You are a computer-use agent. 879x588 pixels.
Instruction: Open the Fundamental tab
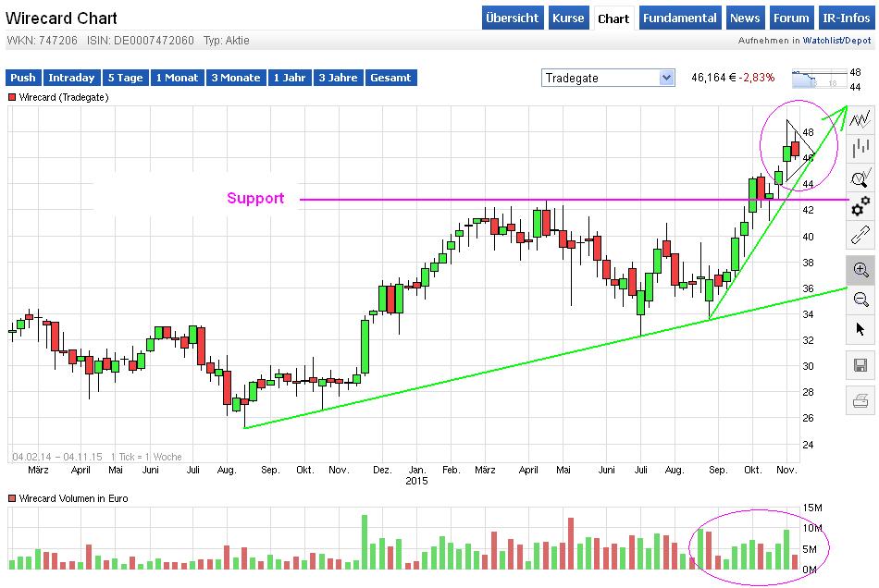[679, 18]
